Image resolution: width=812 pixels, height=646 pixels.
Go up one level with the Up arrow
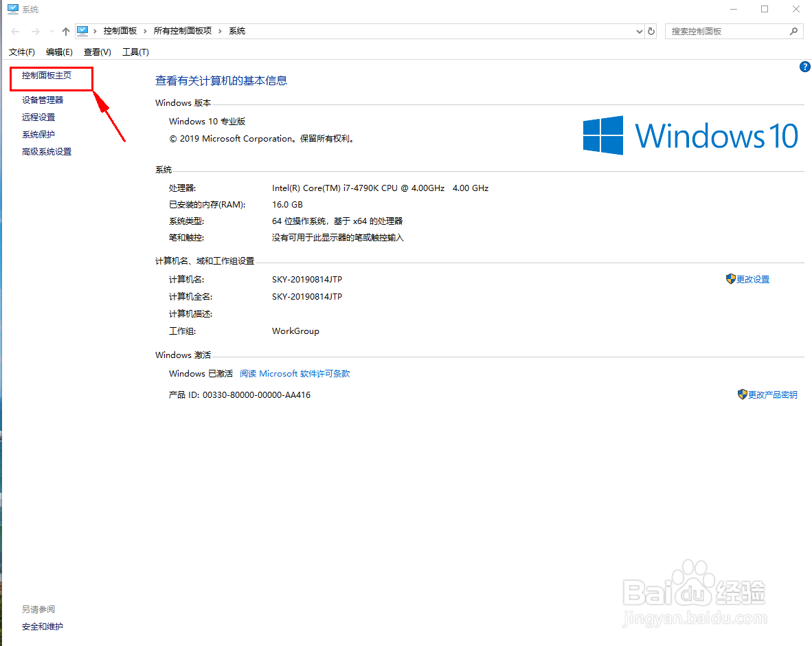tap(66, 32)
